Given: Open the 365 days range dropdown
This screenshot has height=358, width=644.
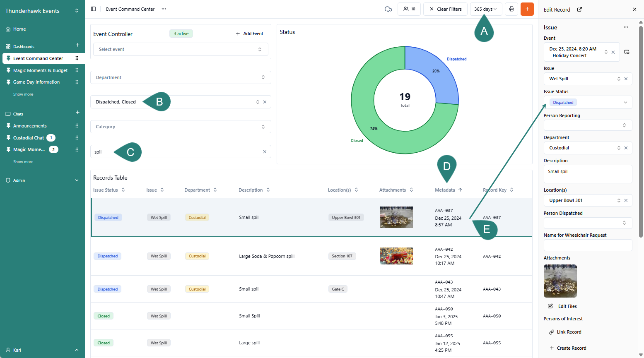Looking at the screenshot, I should [486, 9].
